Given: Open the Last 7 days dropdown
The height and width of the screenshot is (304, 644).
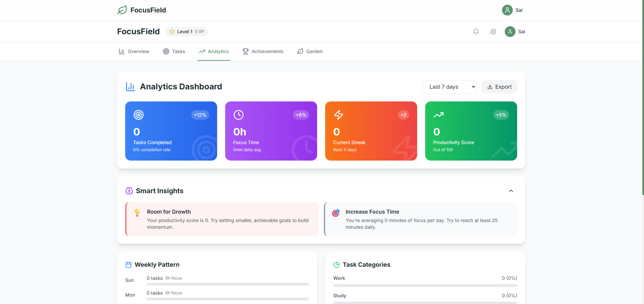Looking at the screenshot, I should point(449,87).
